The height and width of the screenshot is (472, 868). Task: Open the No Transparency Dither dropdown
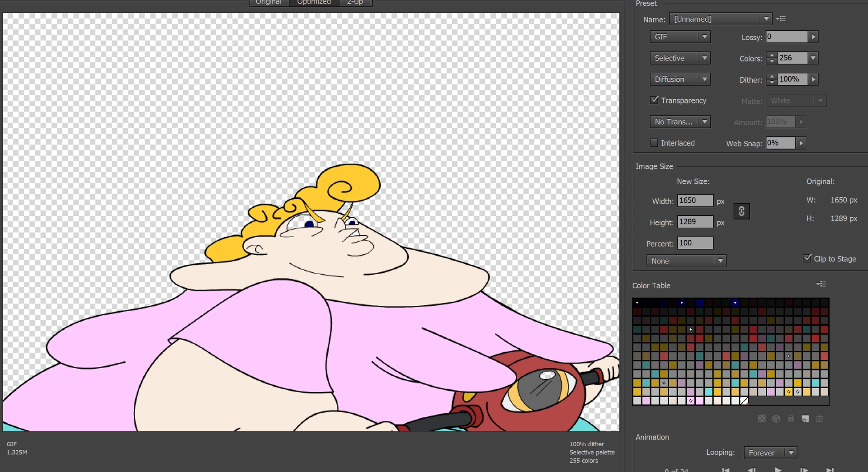[x=680, y=122]
